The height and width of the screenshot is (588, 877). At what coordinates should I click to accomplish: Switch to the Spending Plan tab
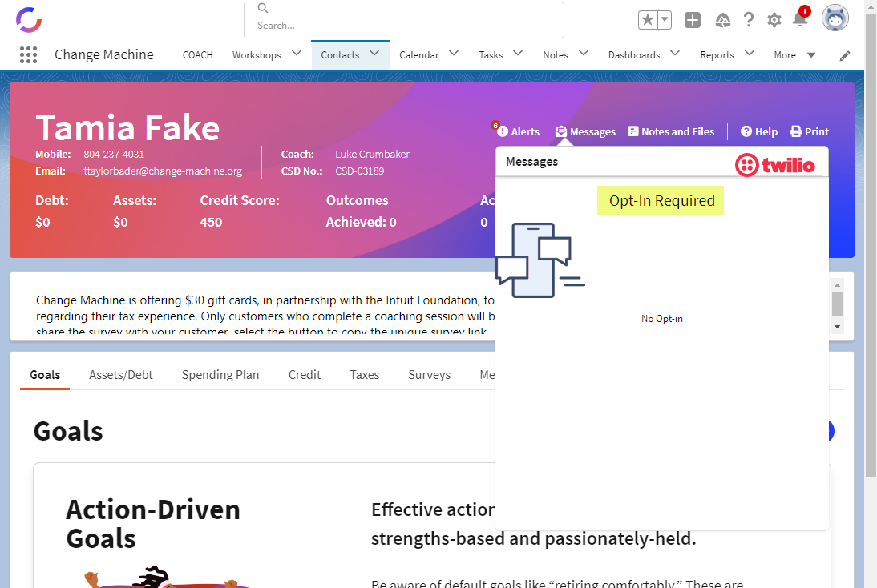pos(220,374)
